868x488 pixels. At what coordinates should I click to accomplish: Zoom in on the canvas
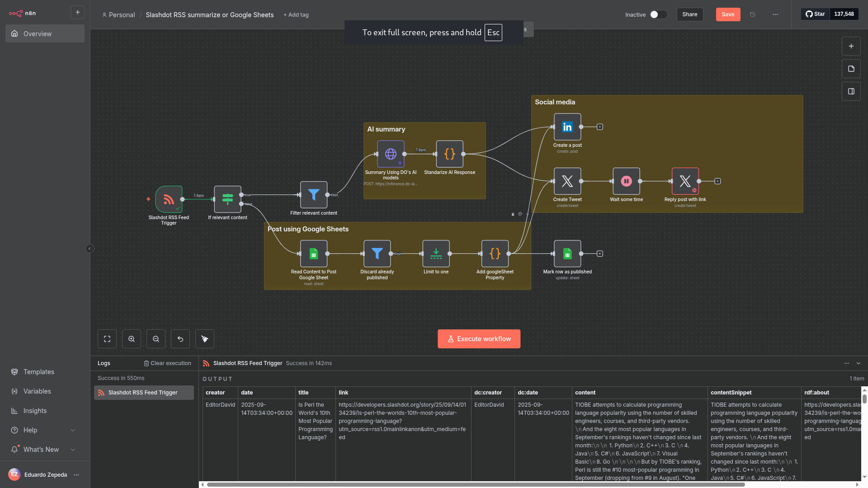click(x=132, y=339)
